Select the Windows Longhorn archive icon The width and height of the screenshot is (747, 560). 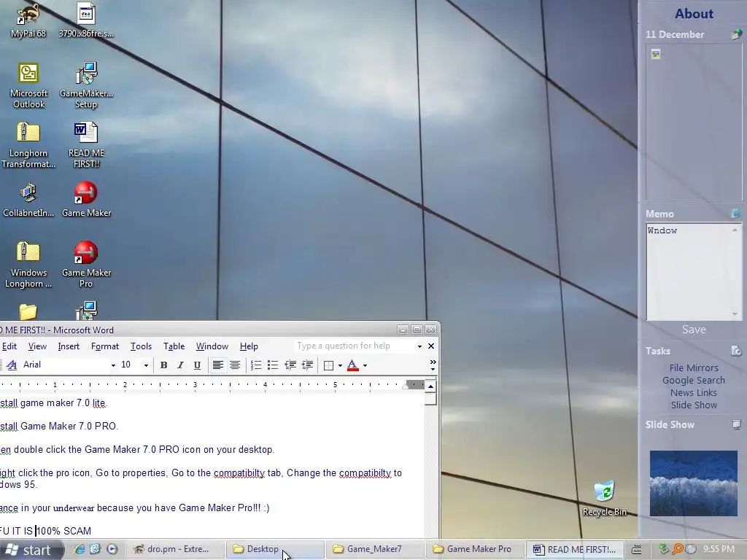pos(28,265)
